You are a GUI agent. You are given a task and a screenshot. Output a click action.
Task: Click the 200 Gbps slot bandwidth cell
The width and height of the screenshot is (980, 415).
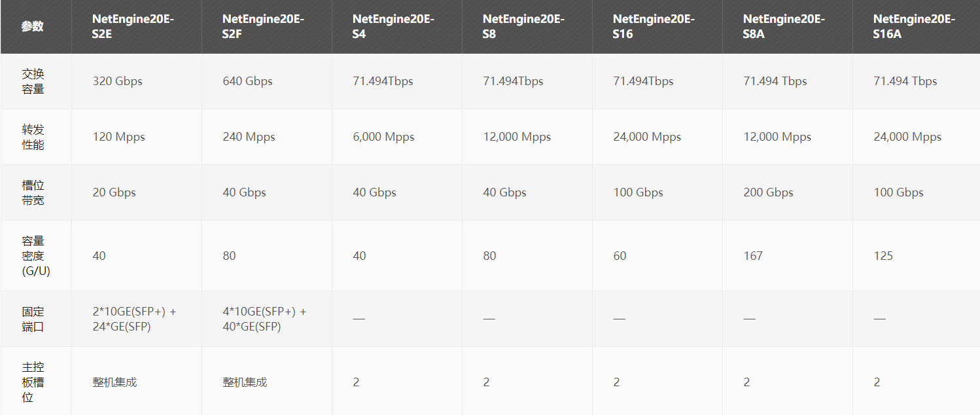[x=768, y=192]
